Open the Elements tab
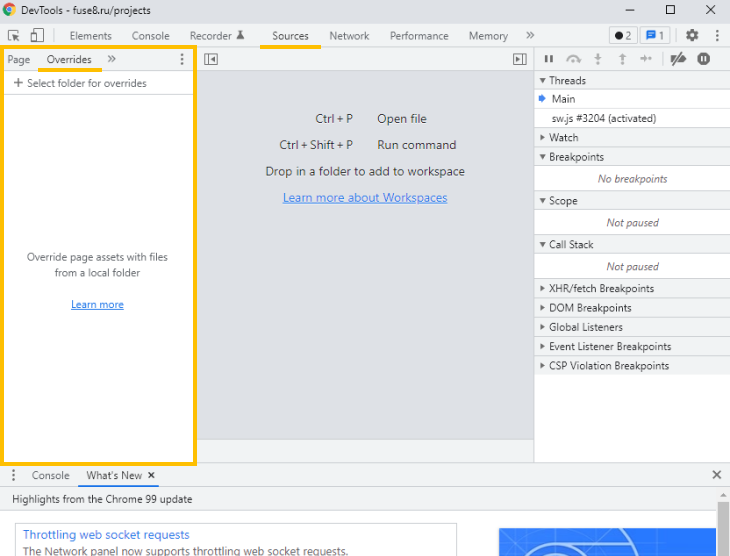The width and height of the screenshot is (730, 556). [90, 36]
